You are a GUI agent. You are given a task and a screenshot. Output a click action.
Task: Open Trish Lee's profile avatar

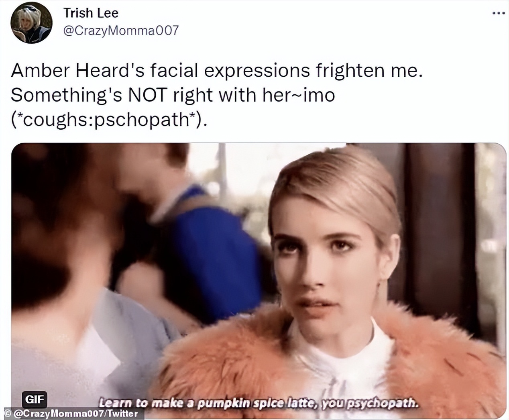[x=31, y=22]
